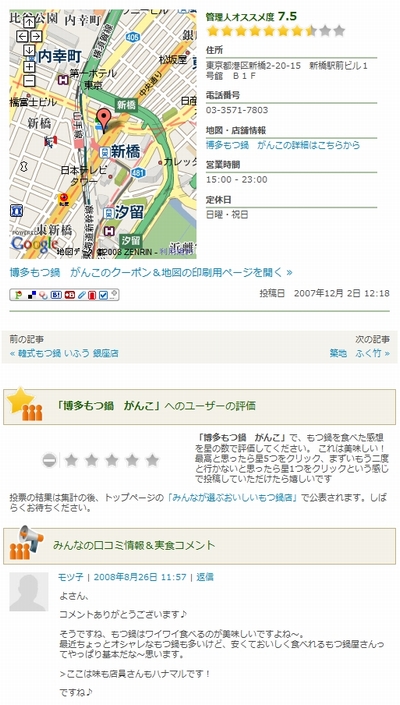Pan the map left with the arrow button
Screen dimensions: 400x705
click(x=22, y=36)
